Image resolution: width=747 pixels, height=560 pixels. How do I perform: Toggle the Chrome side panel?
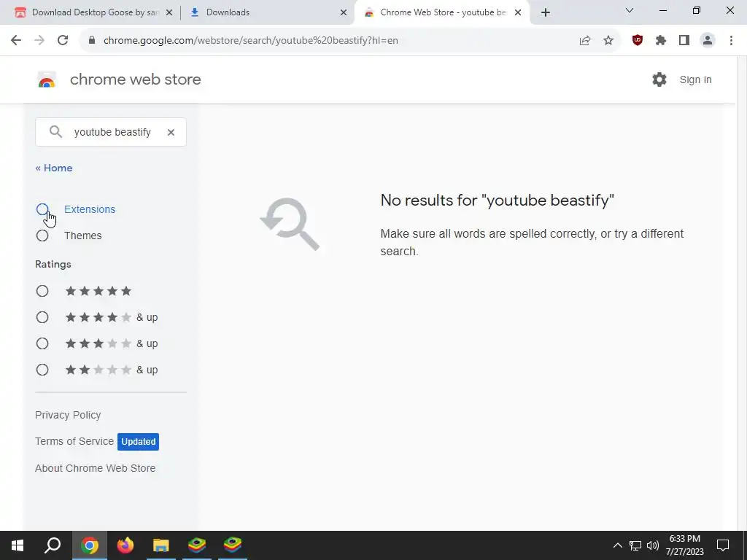pos(684,41)
